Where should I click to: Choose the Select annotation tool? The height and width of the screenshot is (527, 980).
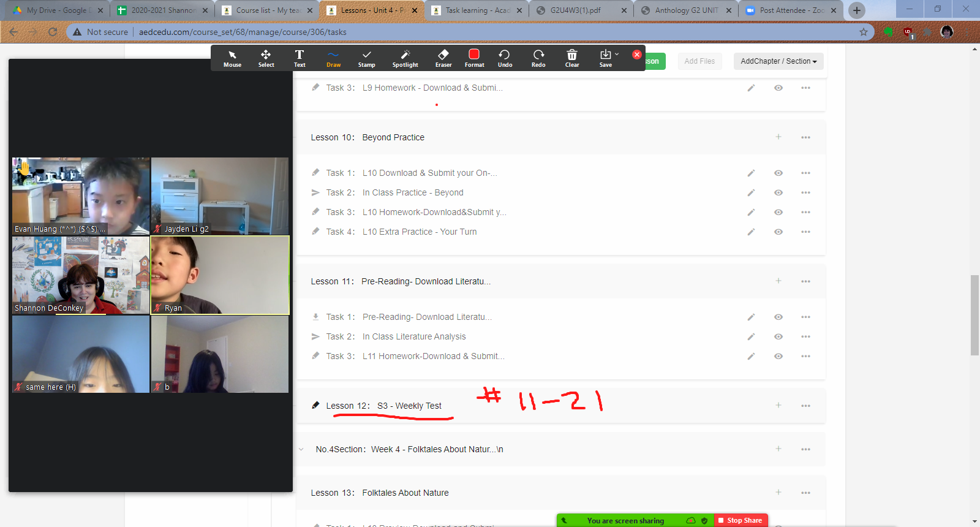pyautogui.click(x=266, y=58)
